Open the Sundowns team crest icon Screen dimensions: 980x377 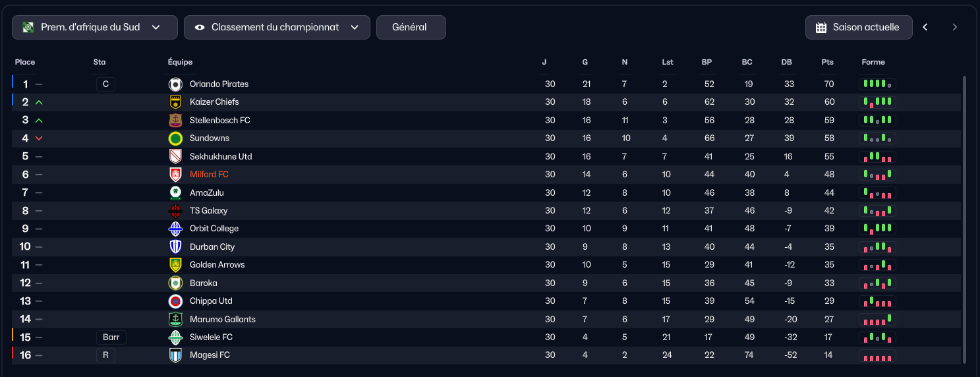(175, 138)
